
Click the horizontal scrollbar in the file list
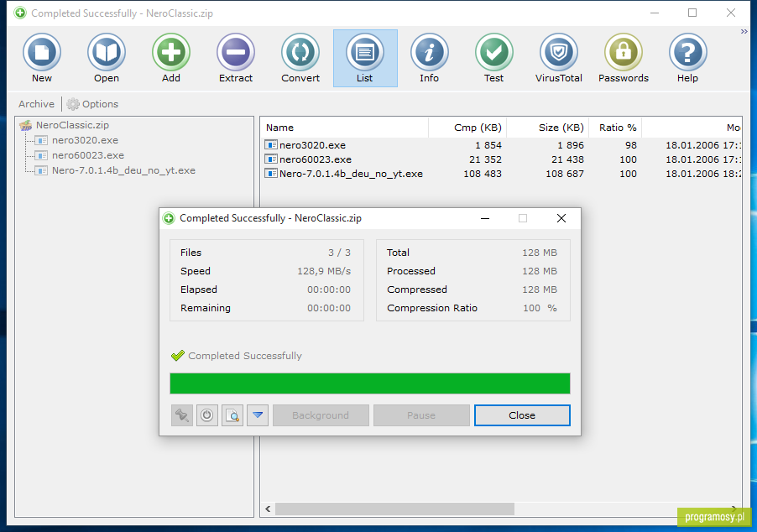(394, 509)
